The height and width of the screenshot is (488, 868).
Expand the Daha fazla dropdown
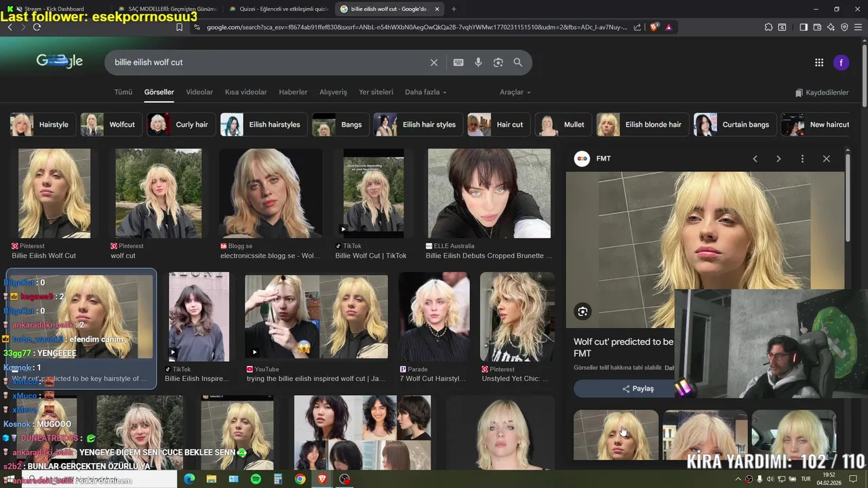(x=426, y=92)
